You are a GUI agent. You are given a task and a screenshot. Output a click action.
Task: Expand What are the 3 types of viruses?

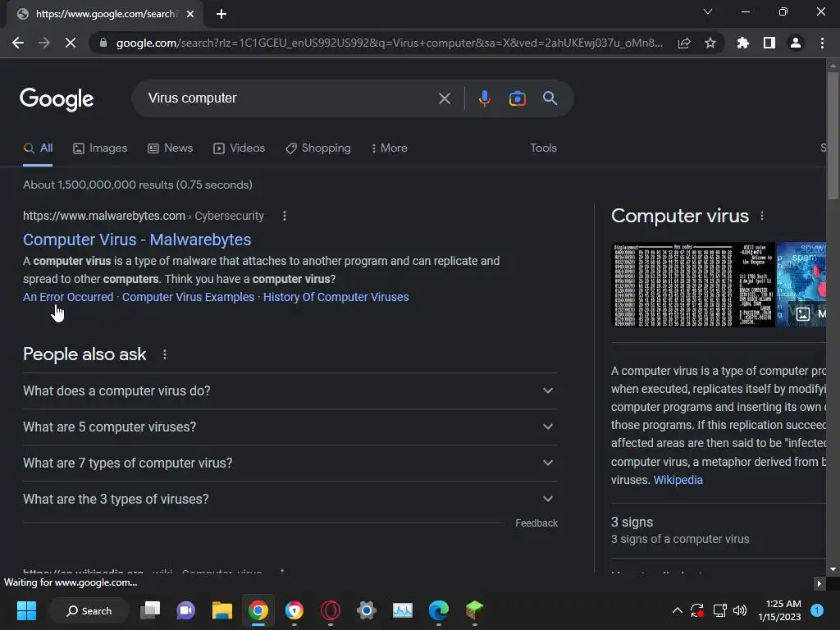point(290,500)
